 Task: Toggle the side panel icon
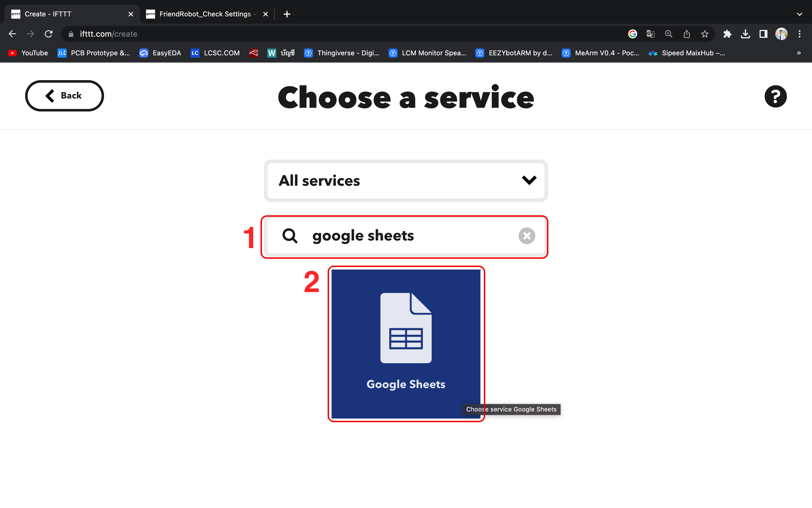[x=763, y=34]
